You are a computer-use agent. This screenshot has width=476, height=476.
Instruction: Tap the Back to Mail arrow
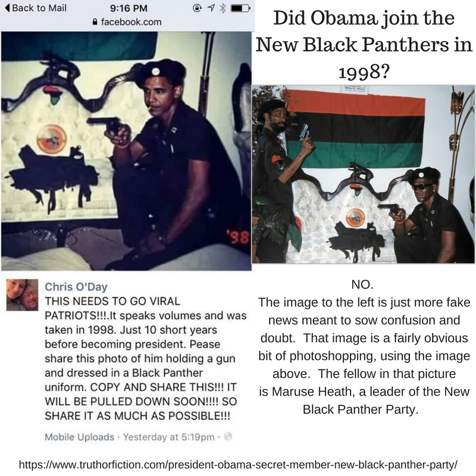[7, 8]
